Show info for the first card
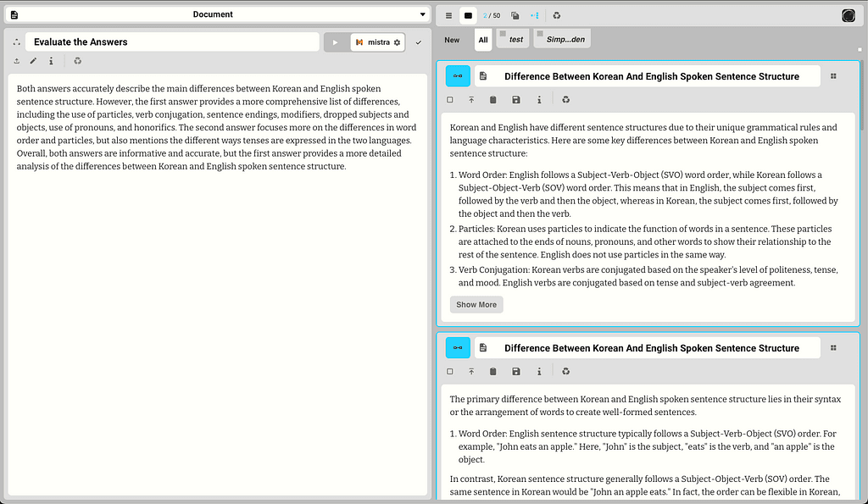Viewport: 868px width, 504px height. click(539, 100)
